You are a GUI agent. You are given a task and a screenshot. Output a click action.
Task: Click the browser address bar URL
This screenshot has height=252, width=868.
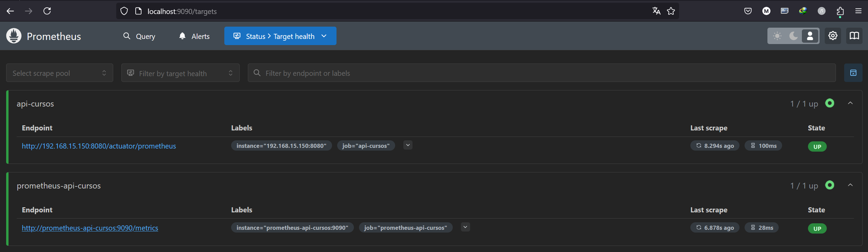(x=182, y=11)
